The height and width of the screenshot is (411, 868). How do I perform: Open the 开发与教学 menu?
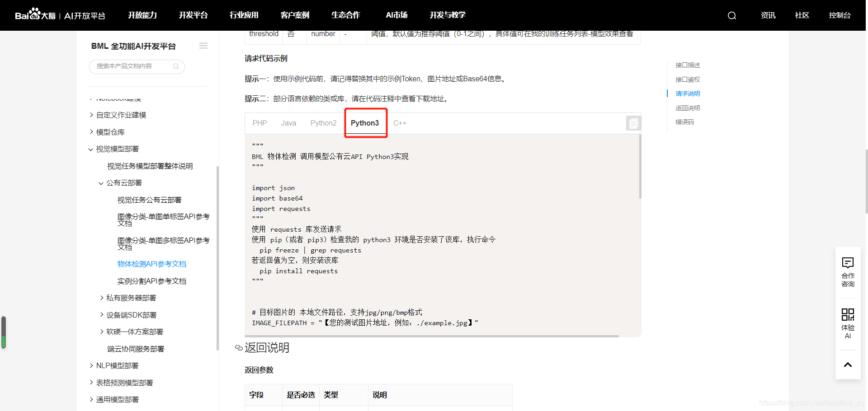click(448, 15)
